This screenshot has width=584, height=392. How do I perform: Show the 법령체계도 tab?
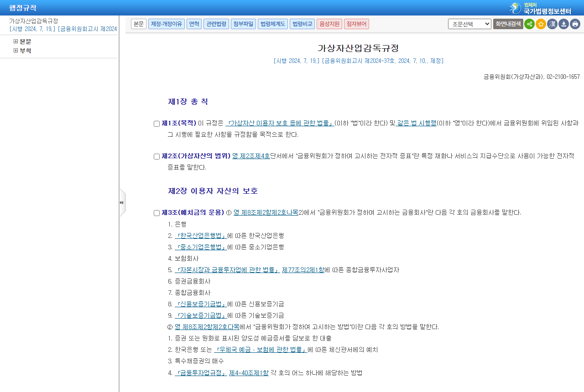(x=273, y=24)
